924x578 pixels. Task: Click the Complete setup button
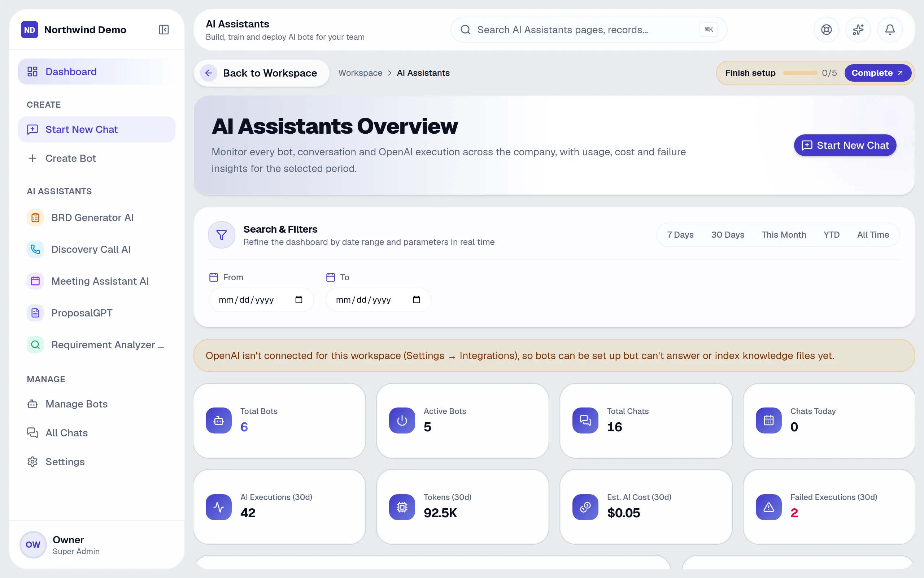click(877, 73)
